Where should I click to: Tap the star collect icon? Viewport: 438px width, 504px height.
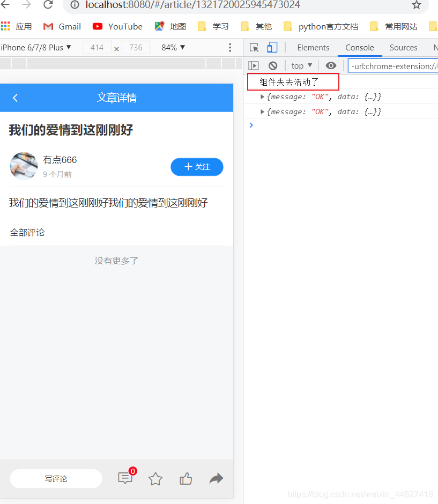click(155, 479)
